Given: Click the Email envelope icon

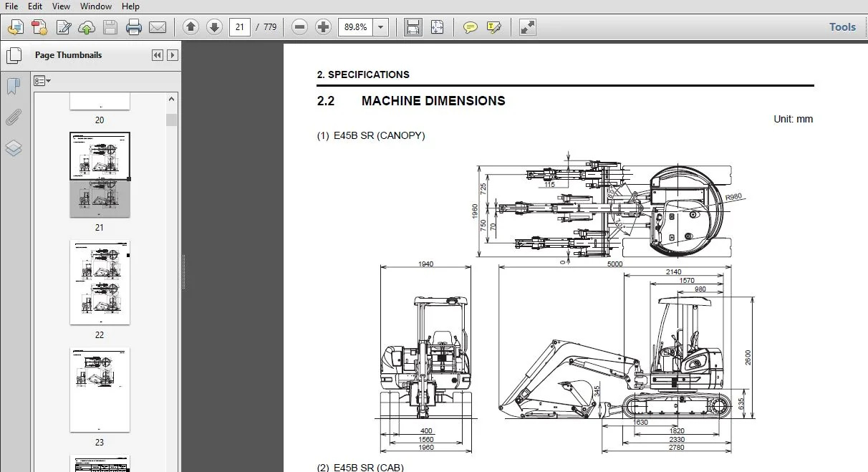Looking at the screenshot, I should point(158,27).
